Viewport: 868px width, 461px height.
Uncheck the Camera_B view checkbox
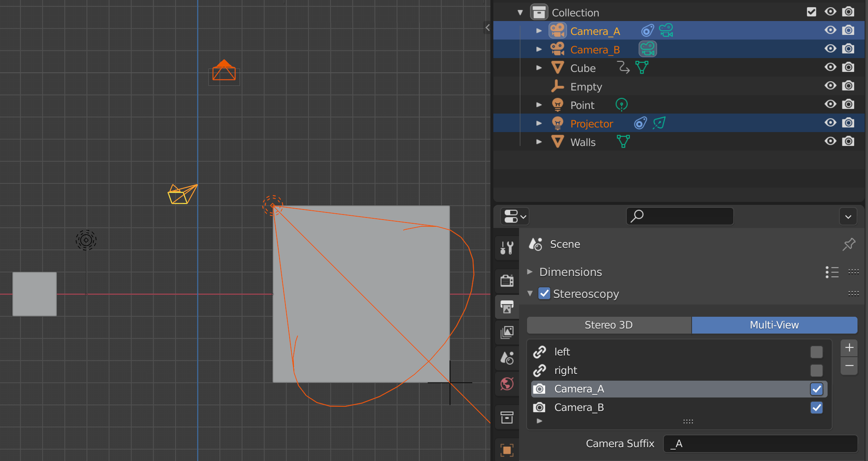coord(816,408)
